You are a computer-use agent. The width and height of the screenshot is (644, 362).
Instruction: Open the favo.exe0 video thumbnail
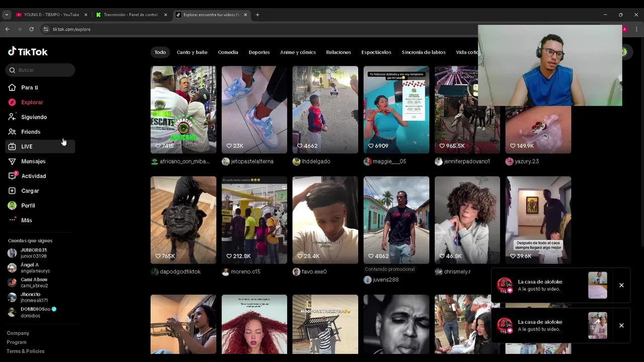point(325,220)
